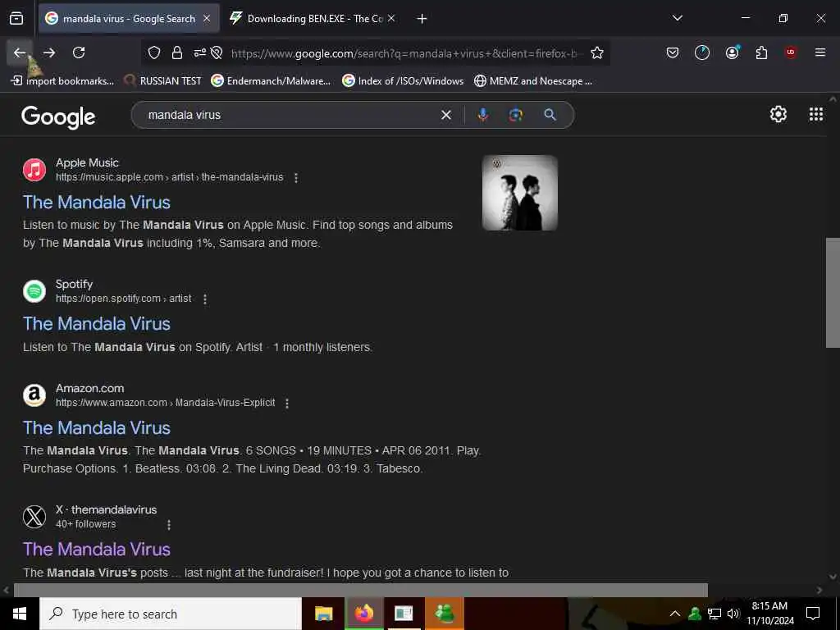Show hidden system tray icons chevron
Image resolution: width=840 pixels, height=630 pixels.
675,614
